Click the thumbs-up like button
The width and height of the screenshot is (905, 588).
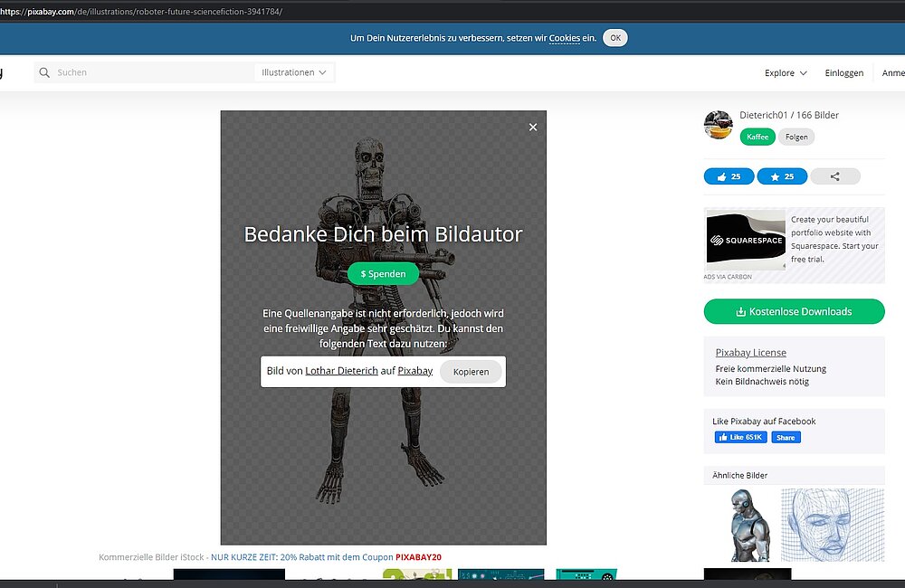(729, 176)
